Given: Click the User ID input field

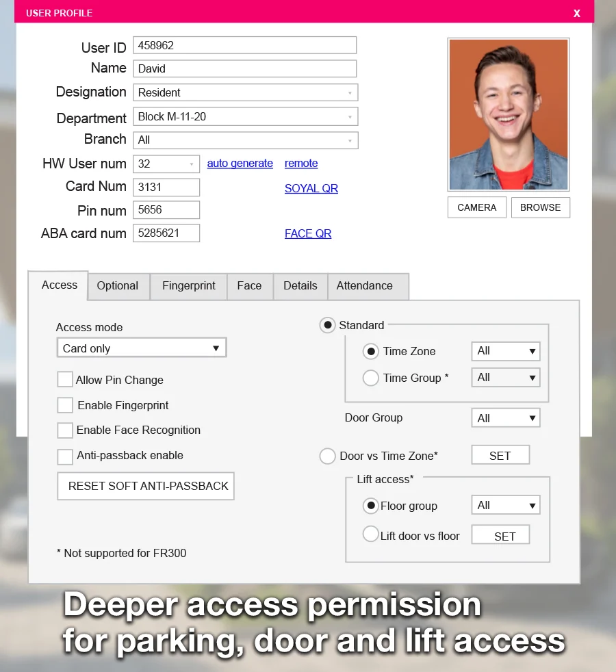Looking at the screenshot, I should click(x=245, y=45).
